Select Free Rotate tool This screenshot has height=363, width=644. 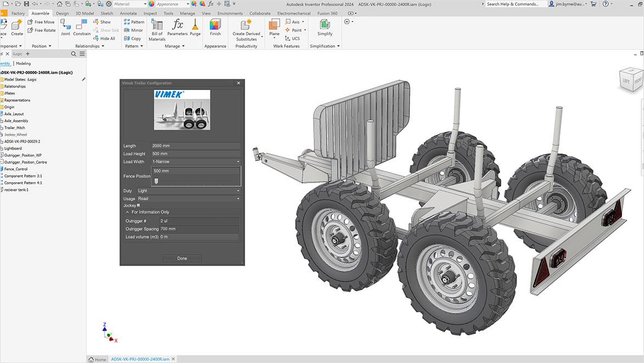coord(41,30)
